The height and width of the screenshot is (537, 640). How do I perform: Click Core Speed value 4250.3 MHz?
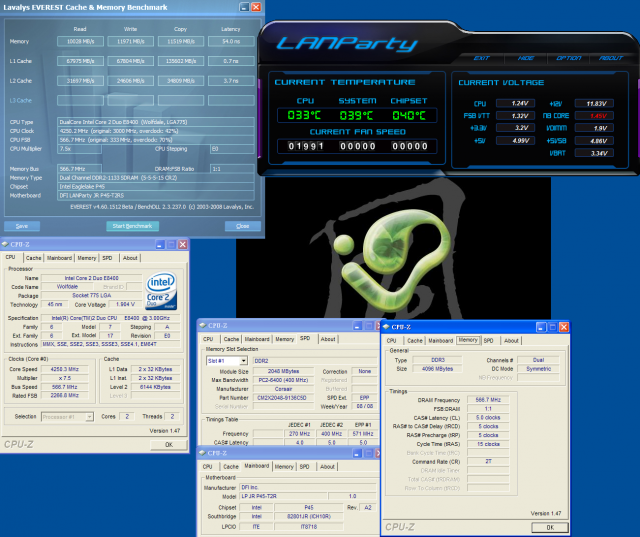coord(64,369)
